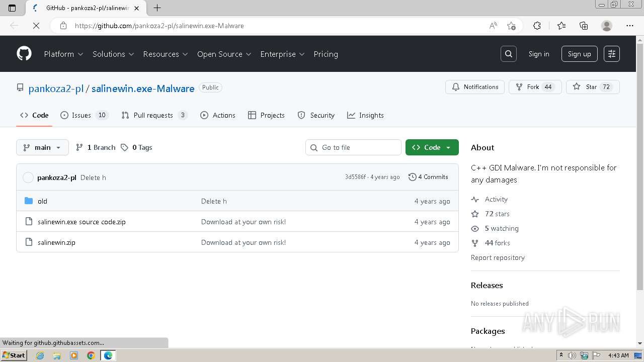Open the main branch dropdown
Image resolution: width=644 pixels, height=362 pixels.
pos(42,147)
